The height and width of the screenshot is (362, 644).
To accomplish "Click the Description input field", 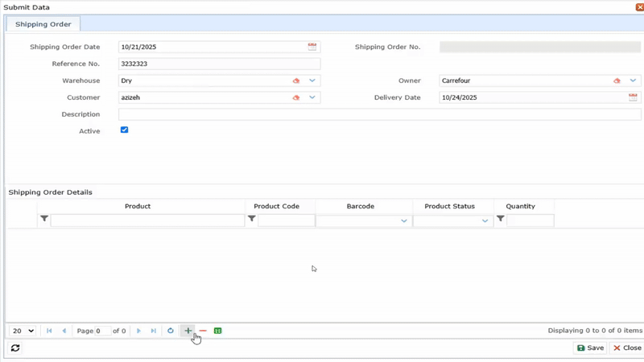I will click(379, 114).
